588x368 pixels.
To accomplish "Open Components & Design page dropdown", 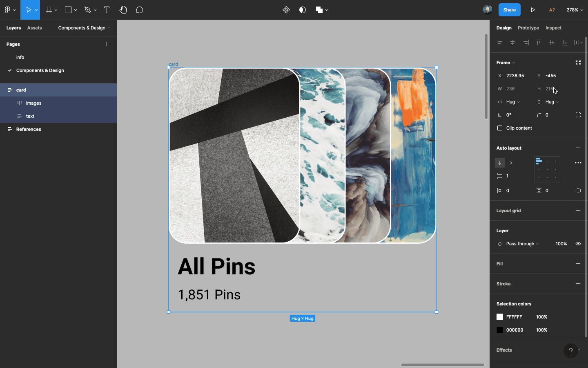I will point(84,28).
